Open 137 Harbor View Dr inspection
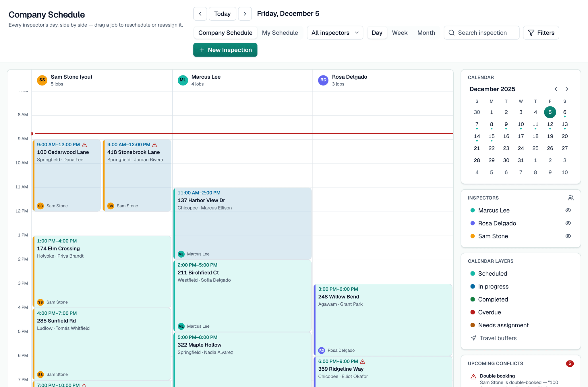The image size is (588, 387). click(x=243, y=224)
